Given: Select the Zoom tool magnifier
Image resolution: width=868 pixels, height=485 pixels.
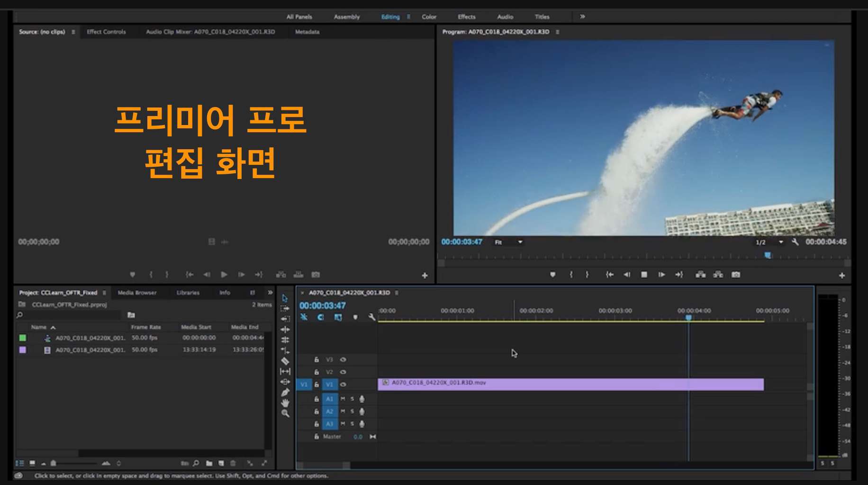Looking at the screenshot, I should (285, 413).
